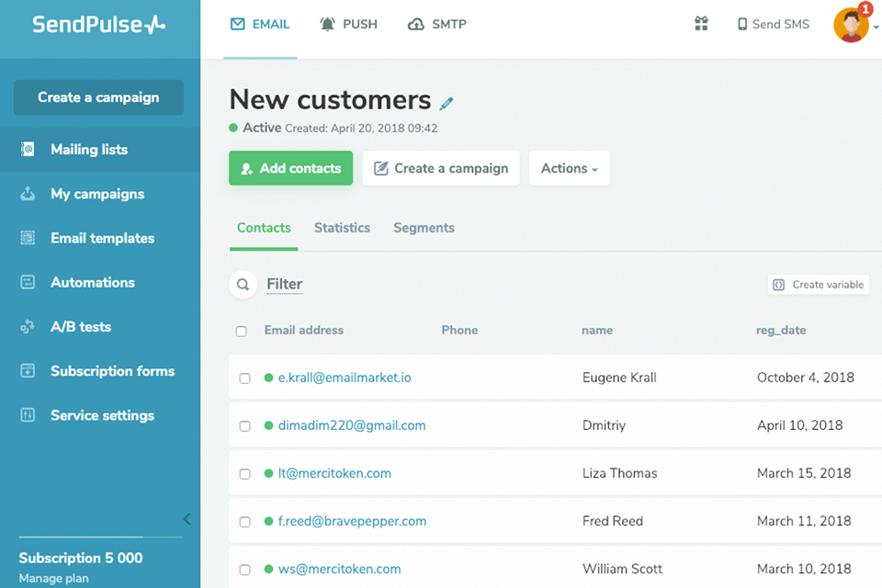Click the bell icon in PUSH tab
882x588 pixels.
327,24
